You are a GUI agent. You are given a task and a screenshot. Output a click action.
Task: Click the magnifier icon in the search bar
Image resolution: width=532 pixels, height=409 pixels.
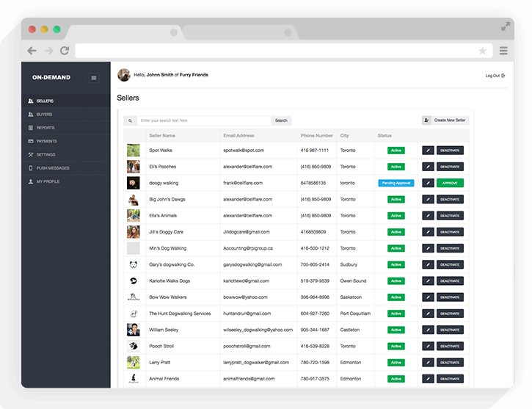[x=130, y=120]
